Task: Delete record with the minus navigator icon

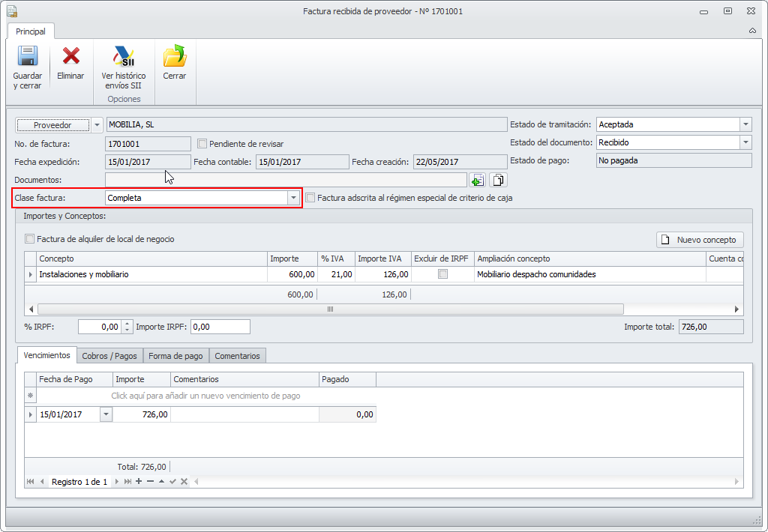Action: click(150, 482)
